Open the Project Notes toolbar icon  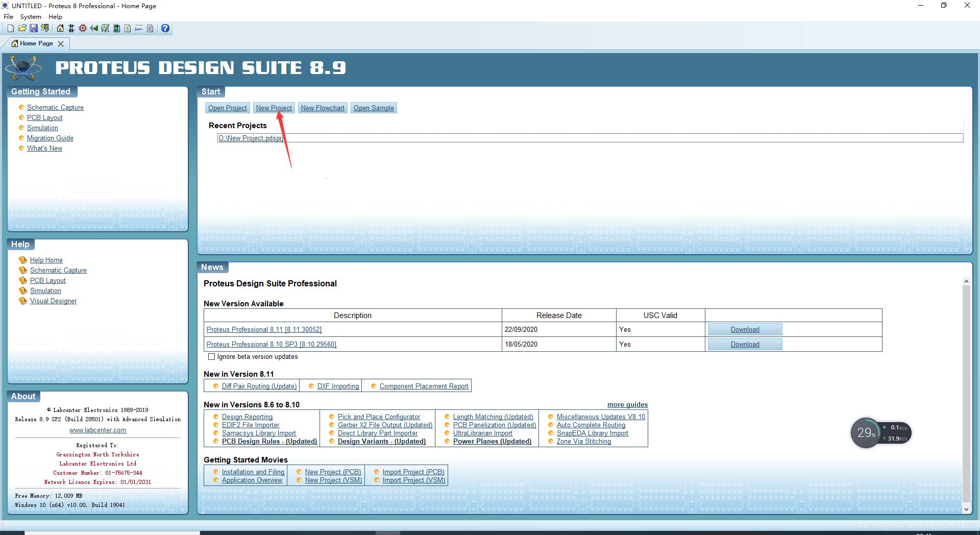150,29
